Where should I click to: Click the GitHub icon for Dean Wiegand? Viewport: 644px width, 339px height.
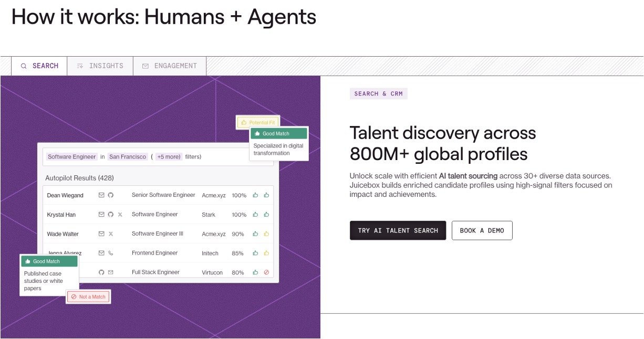point(110,195)
